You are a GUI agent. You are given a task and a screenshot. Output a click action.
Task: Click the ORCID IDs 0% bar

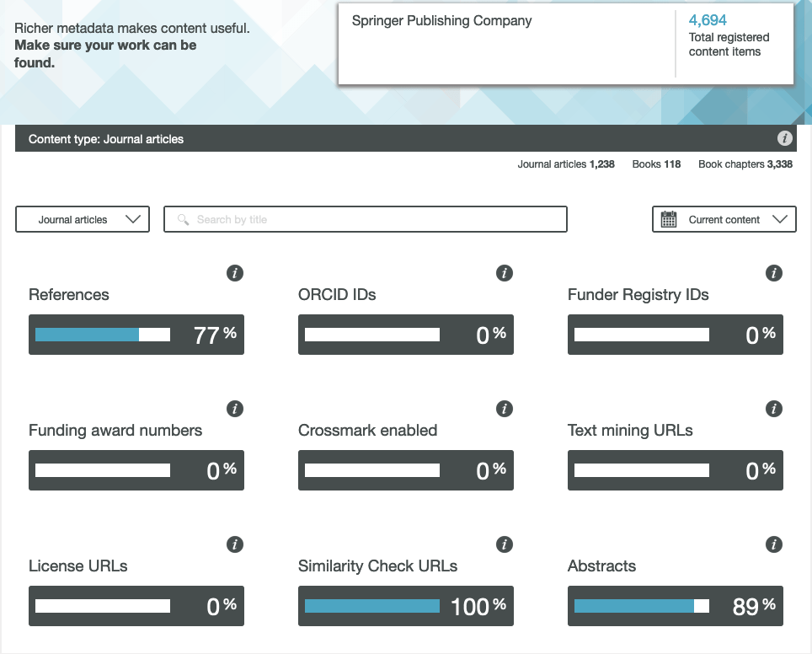[x=406, y=335]
